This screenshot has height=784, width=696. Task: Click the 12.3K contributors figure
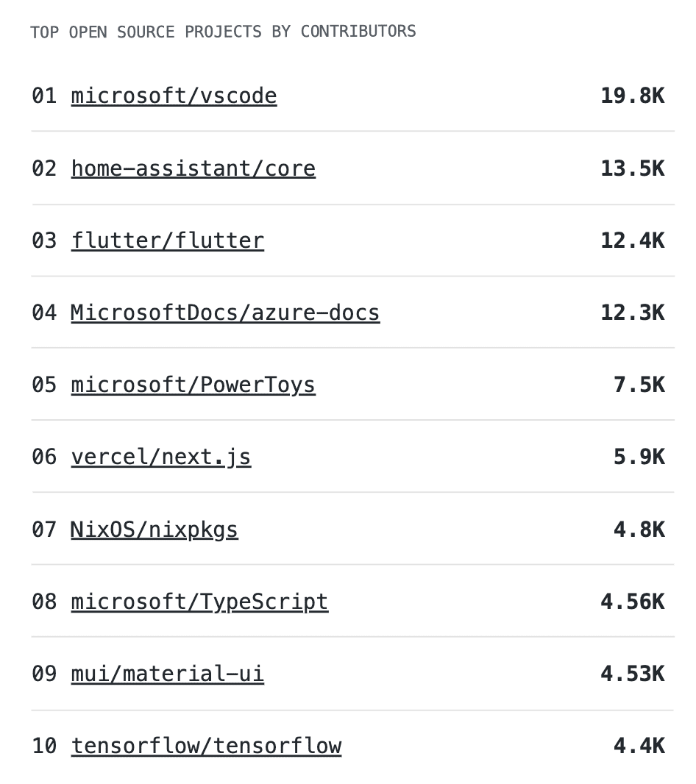pos(632,313)
